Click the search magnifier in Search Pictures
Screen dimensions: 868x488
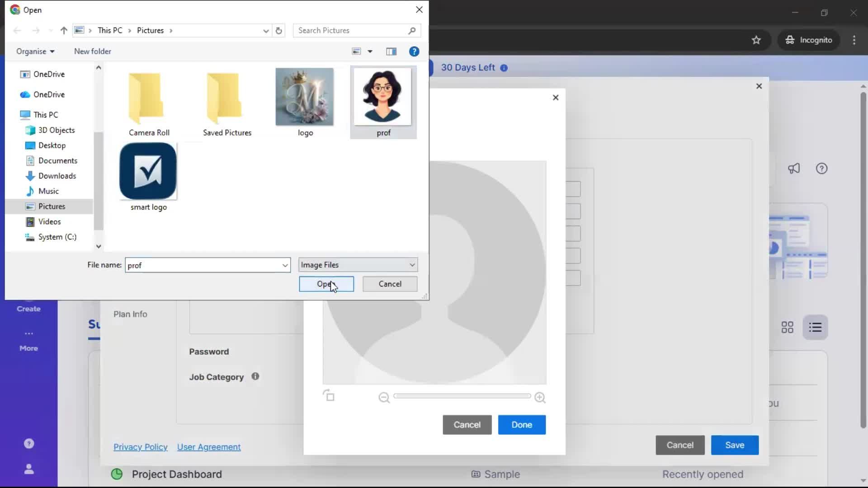[x=412, y=30]
